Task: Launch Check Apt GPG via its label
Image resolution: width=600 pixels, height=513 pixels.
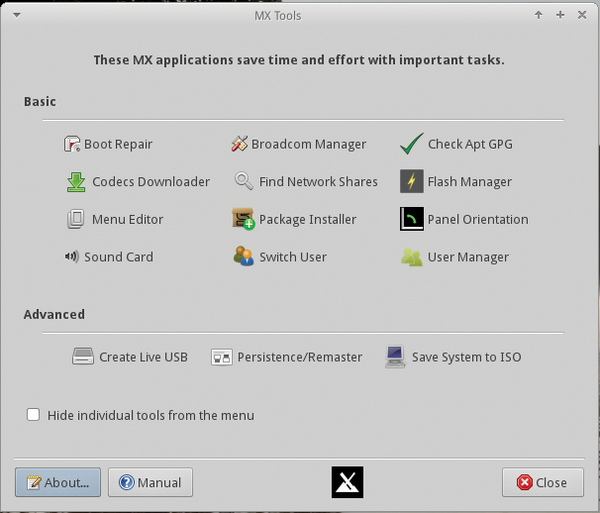Action: (x=470, y=144)
